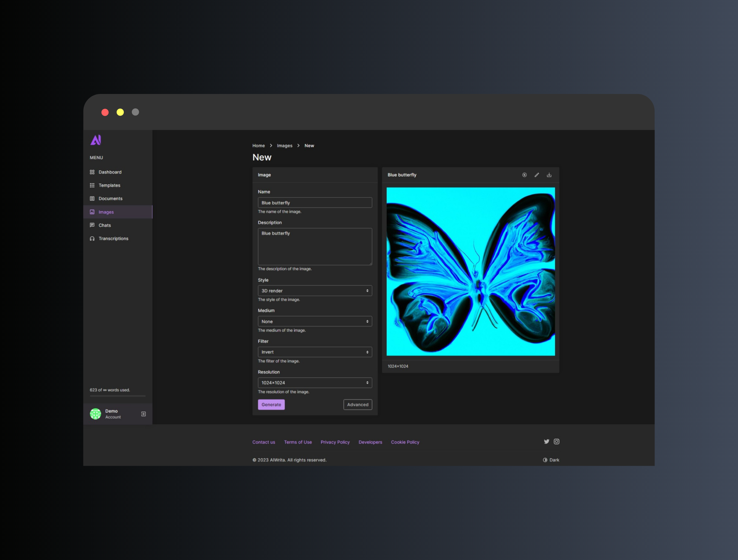Open AIWrita's Twitter page
This screenshot has height=560, width=738.
546,441
